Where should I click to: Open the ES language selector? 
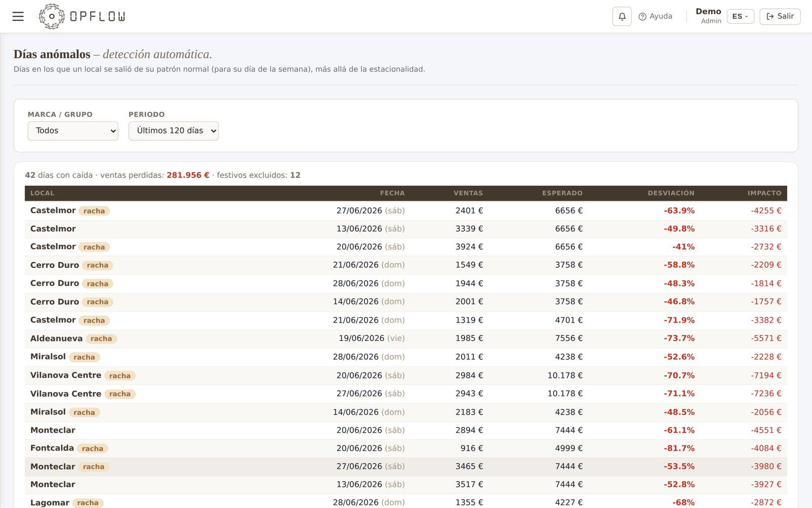point(740,16)
